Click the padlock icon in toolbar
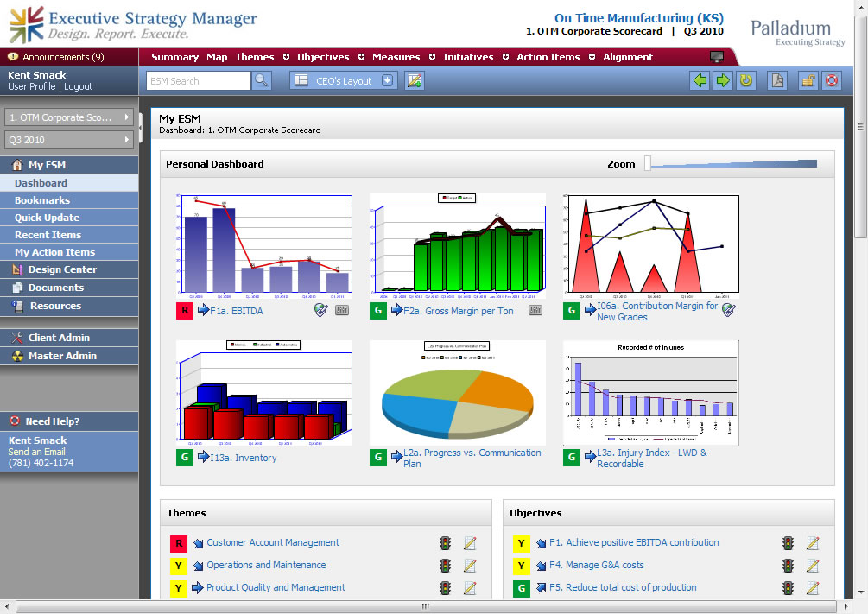Image resolution: width=868 pixels, height=614 pixels. coord(808,81)
